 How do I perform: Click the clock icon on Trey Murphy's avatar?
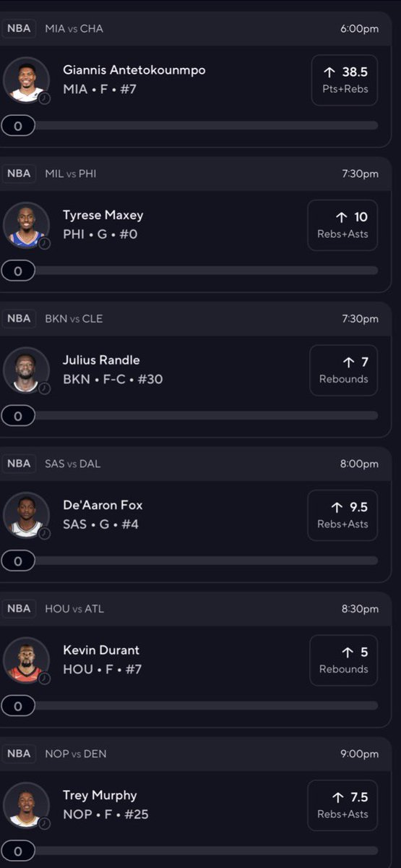point(44,824)
